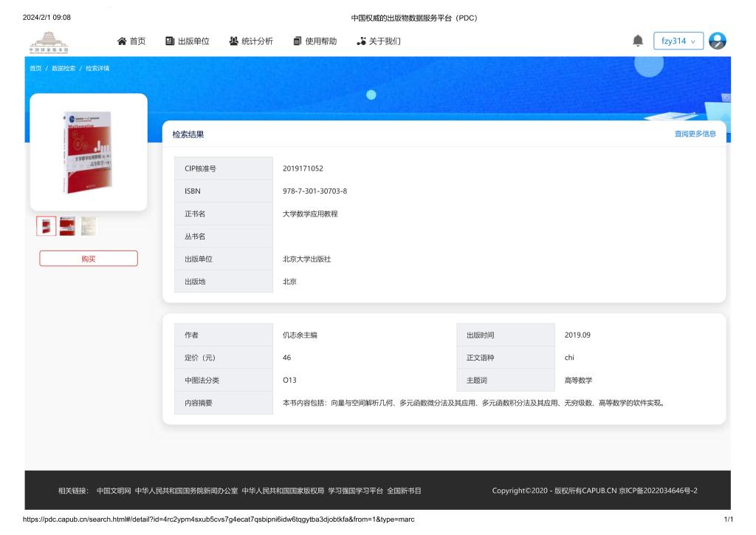Click the 定价（元） field label
Viewport: 756px width, 535px height.
coord(199,358)
